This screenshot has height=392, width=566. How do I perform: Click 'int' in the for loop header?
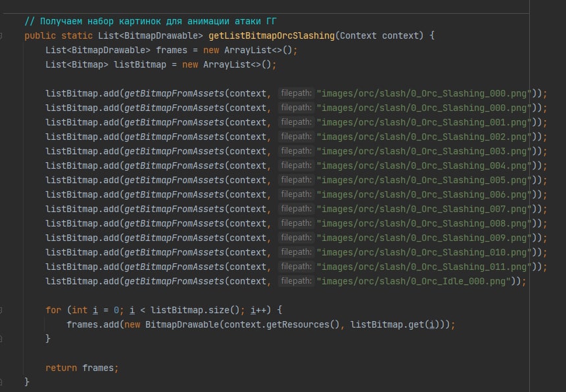80,310
